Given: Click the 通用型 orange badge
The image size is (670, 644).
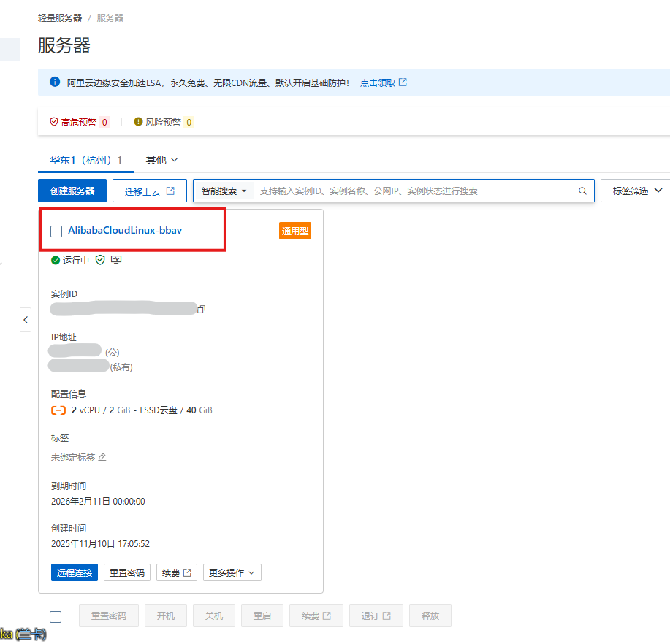Looking at the screenshot, I should (295, 231).
